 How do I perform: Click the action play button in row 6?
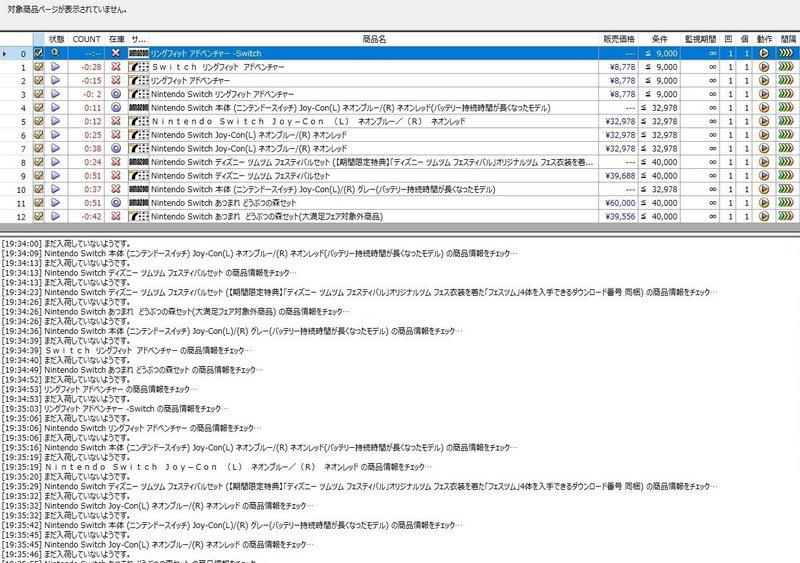click(764, 135)
